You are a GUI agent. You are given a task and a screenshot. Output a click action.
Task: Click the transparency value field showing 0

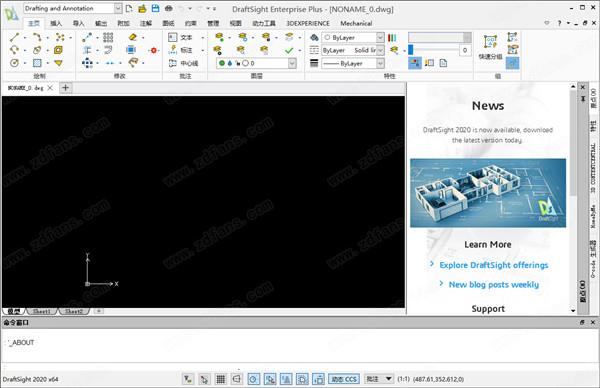(465, 50)
